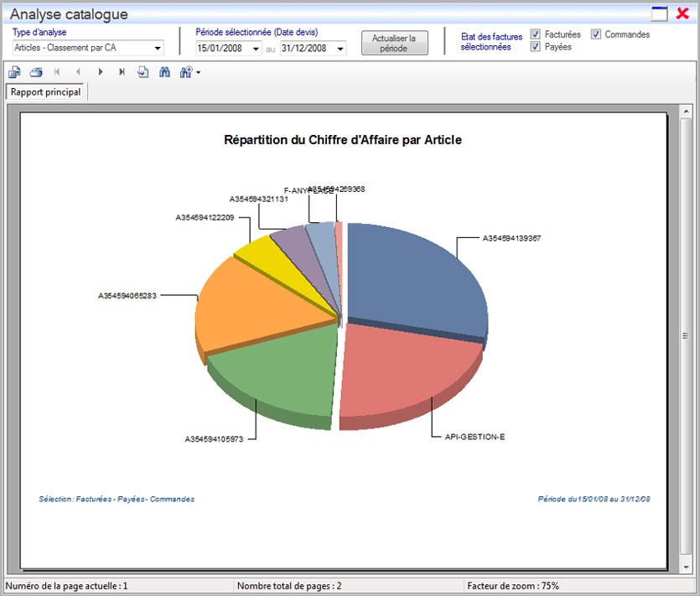Screen dimensions: 700x596
Task: Click the Export report icon
Action: [x=14, y=72]
